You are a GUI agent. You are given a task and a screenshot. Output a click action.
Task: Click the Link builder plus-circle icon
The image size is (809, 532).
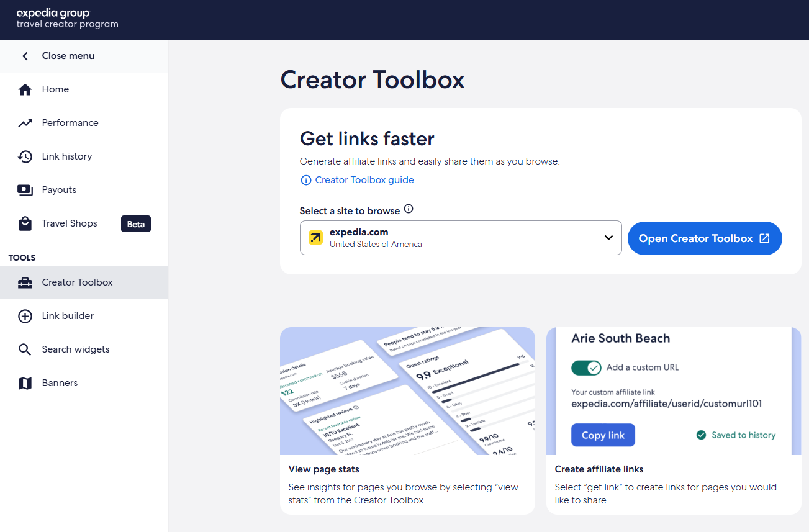(25, 316)
